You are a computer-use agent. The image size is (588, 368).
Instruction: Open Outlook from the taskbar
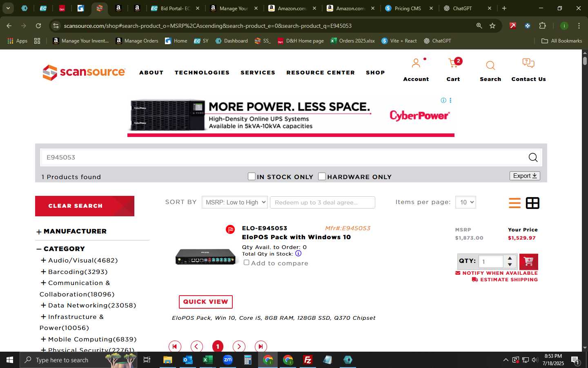[187, 360]
